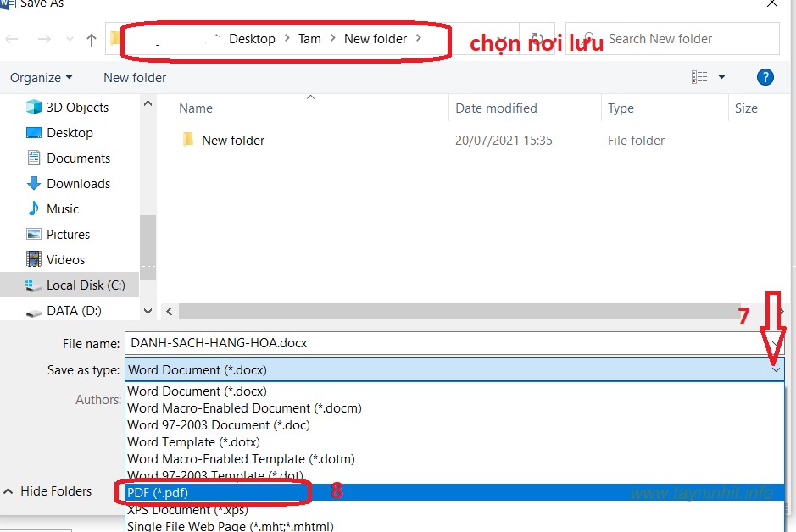Screen dimensions: 796x532
Task: Select Music in the navigation pane
Action: pos(63,209)
